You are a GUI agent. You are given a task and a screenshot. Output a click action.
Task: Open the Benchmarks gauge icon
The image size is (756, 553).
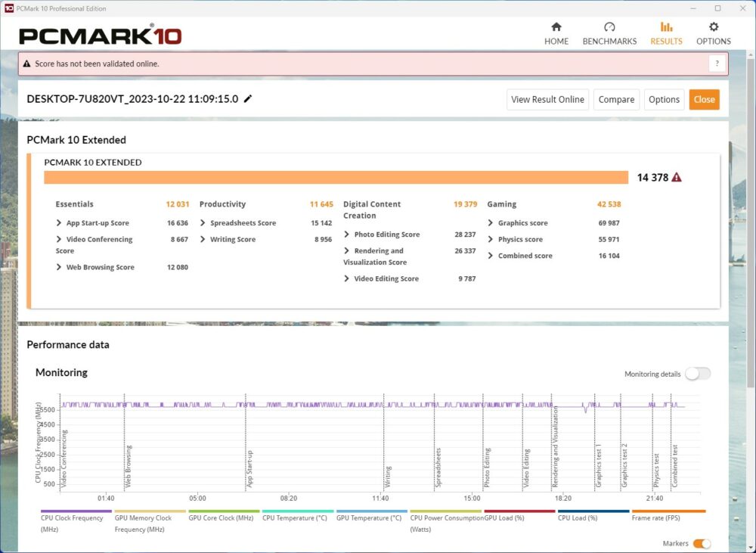[609, 27]
